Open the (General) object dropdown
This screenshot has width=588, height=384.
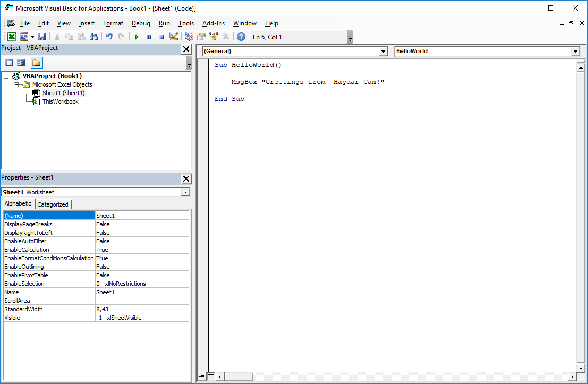coord(383,52)
